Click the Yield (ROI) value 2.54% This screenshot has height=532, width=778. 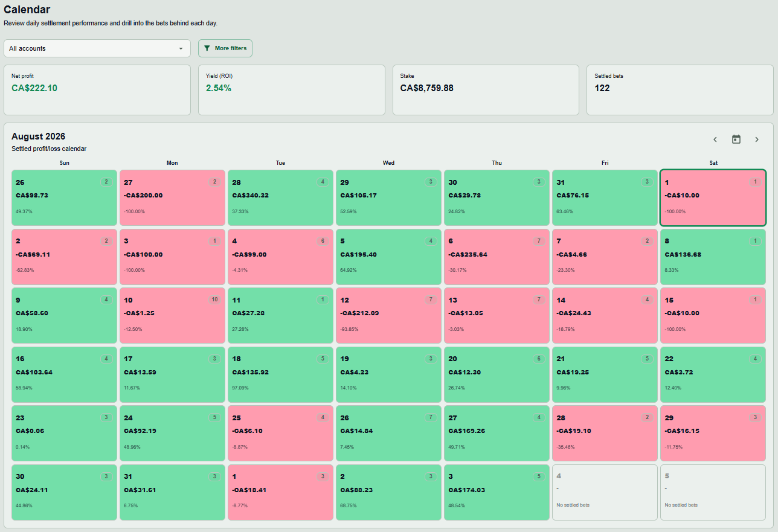click(x=219, y=88)
